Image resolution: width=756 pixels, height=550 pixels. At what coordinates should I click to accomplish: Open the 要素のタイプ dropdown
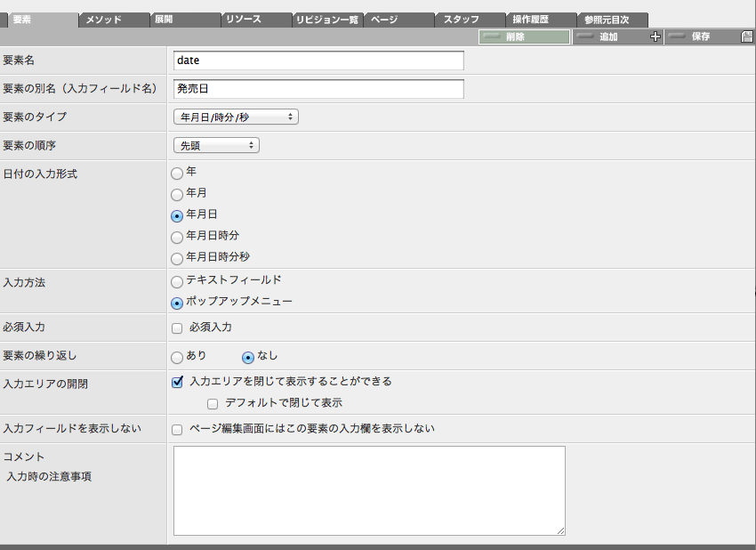coord(236,117)
